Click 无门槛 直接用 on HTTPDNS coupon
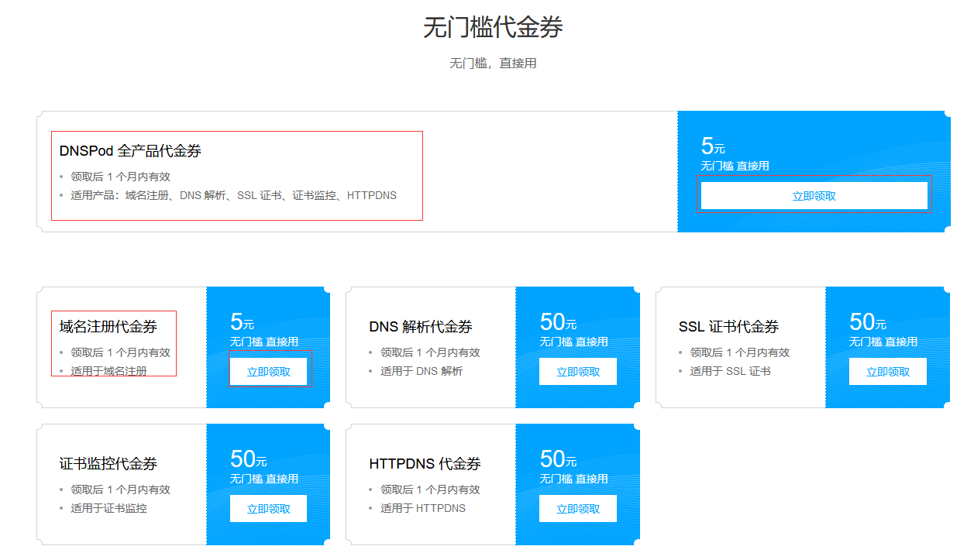Image resolution: width=974 pixels, height=560 pixels. point(574,479)
